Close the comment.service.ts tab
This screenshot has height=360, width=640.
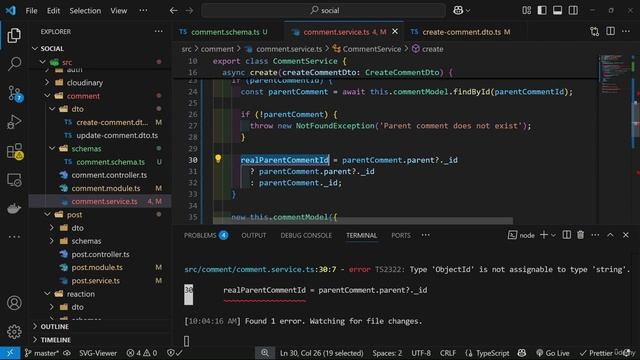395,31
